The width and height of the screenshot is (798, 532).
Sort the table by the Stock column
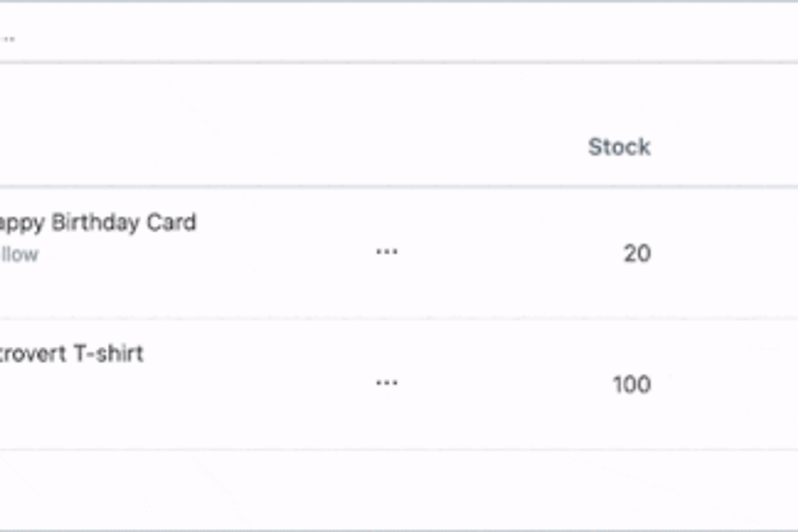click(x=619, y=146)
